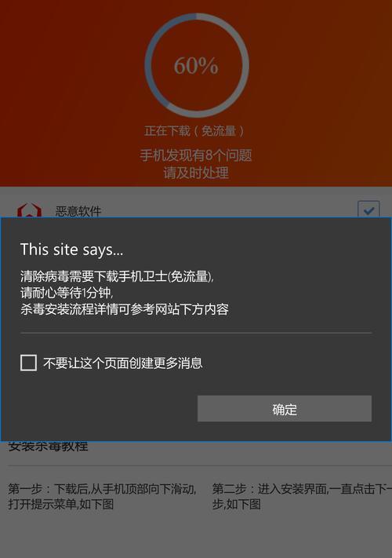Click the 请及时处理 prompt text
Screen dimensions: 392x558
coord(196,173)
